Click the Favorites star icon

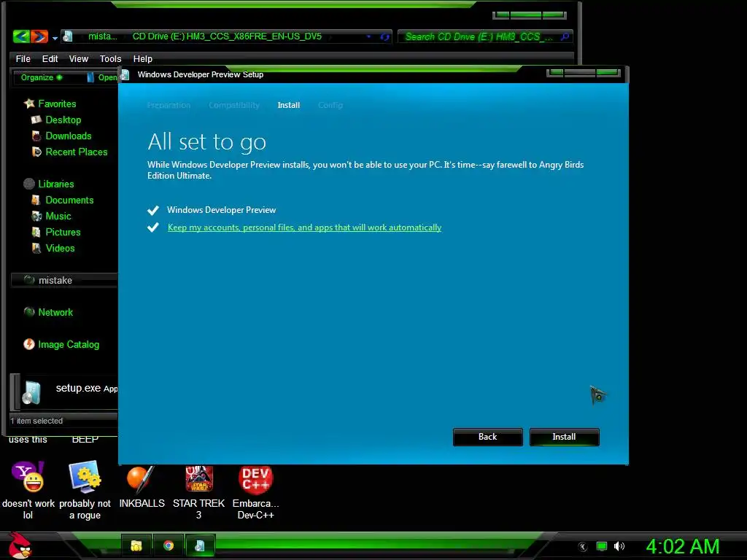29,104
